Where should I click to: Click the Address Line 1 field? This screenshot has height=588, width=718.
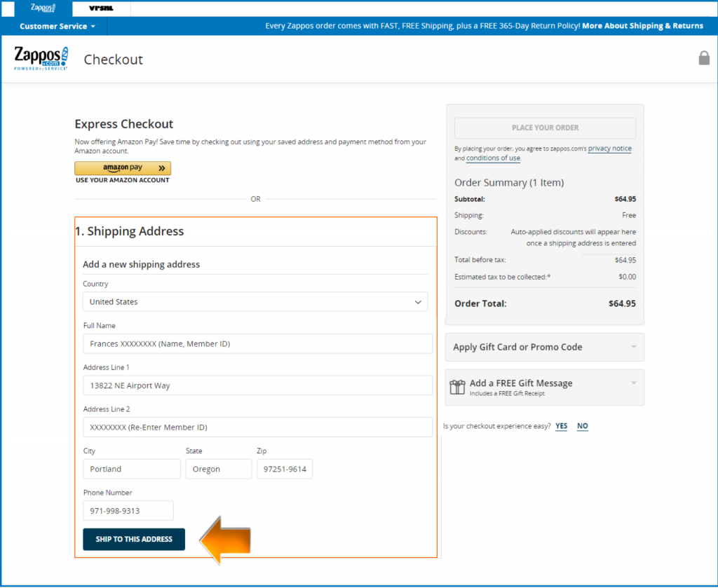pos(257,385)
